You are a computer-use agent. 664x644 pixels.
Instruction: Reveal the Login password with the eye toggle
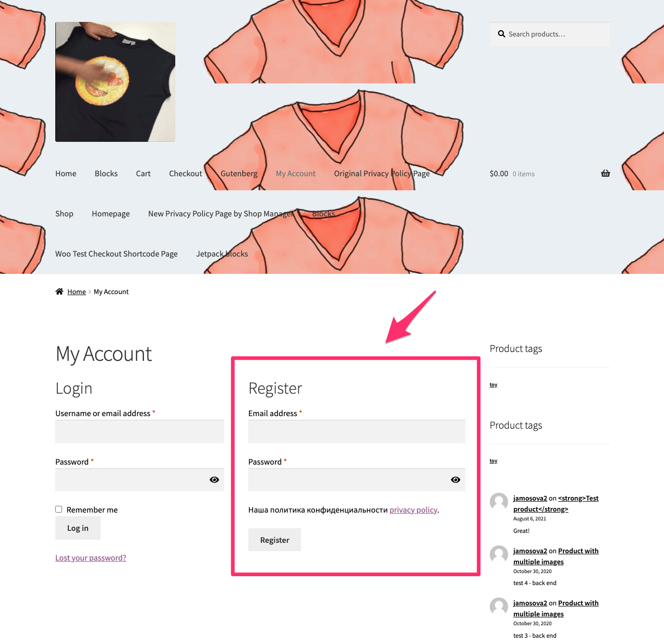point(214,479)
